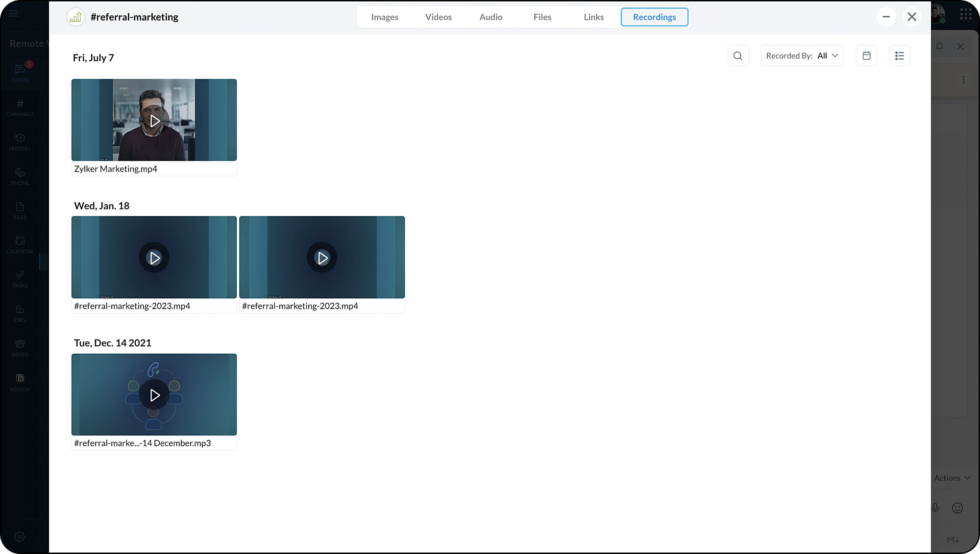Play the Zylker Marketing.mp4 recording
Viewport: 980px width, 554px height.
click(154, 121)
